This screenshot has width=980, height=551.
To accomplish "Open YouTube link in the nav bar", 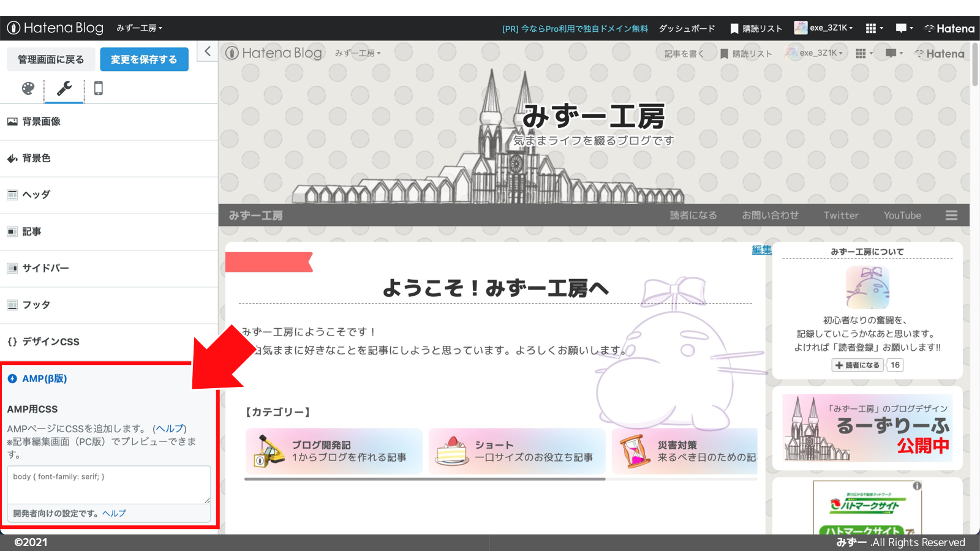I will tap(902, 216).
